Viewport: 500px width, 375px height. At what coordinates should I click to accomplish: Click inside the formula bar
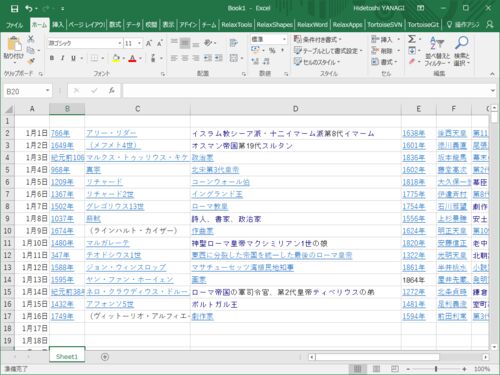[305, 91]
